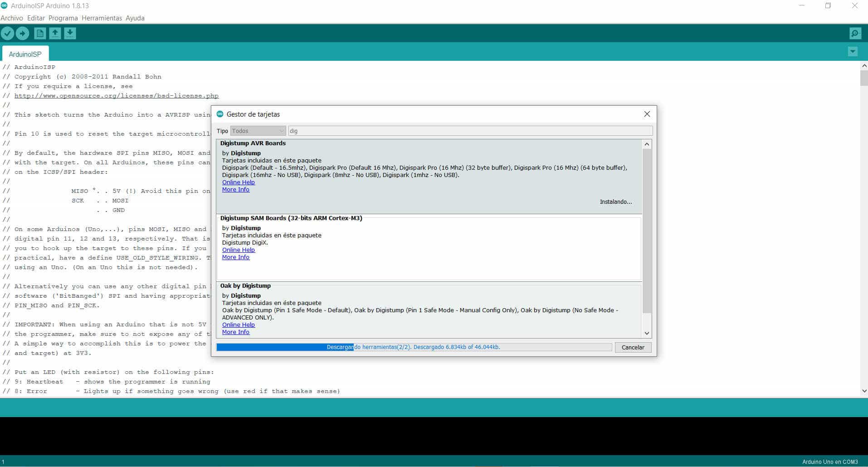
Task: Select the Digistump AVR Boards entry title
Action: (x=253, y=143)
